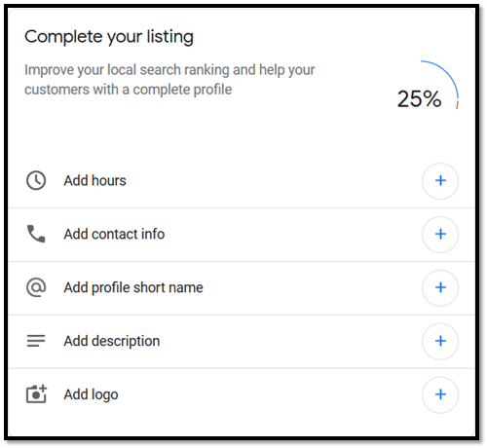Click the camera icon beside Add logo
The height and width of the screenshot is (448, 487).
point(36,394)
